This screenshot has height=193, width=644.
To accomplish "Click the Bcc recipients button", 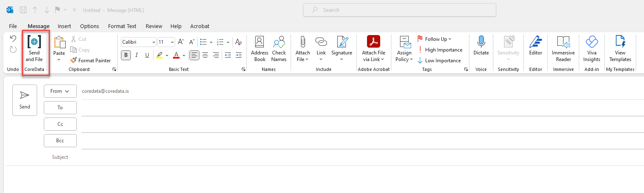I will [60, 141].
